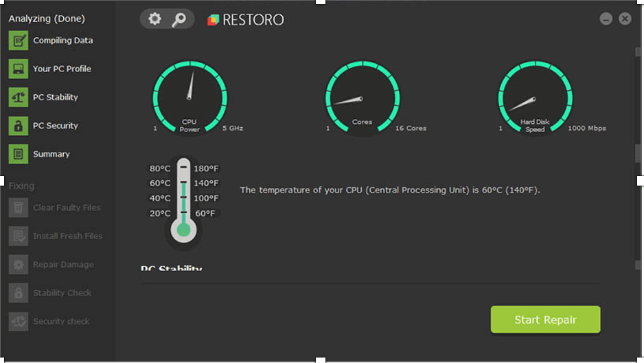This screenshot has height=363, width=644.
Task: Click the CPU Power gauge
Action: pyautogui.click(x=189, y=98)
